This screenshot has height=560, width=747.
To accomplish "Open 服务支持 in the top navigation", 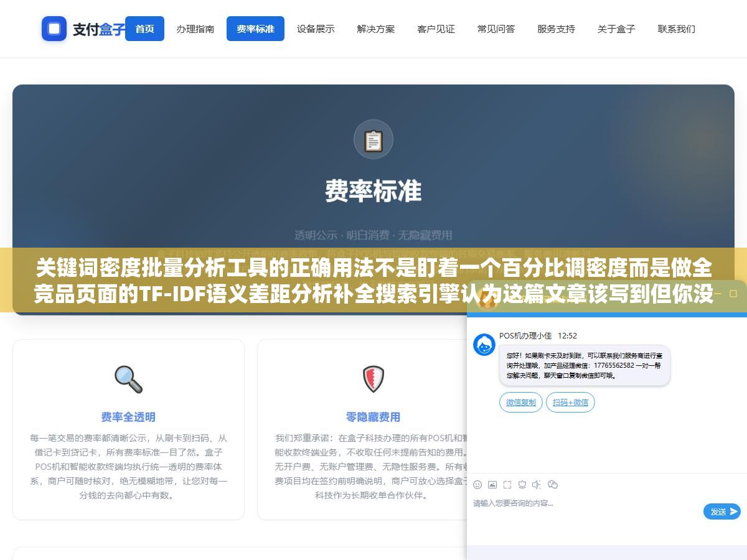I will coord(556,29).
